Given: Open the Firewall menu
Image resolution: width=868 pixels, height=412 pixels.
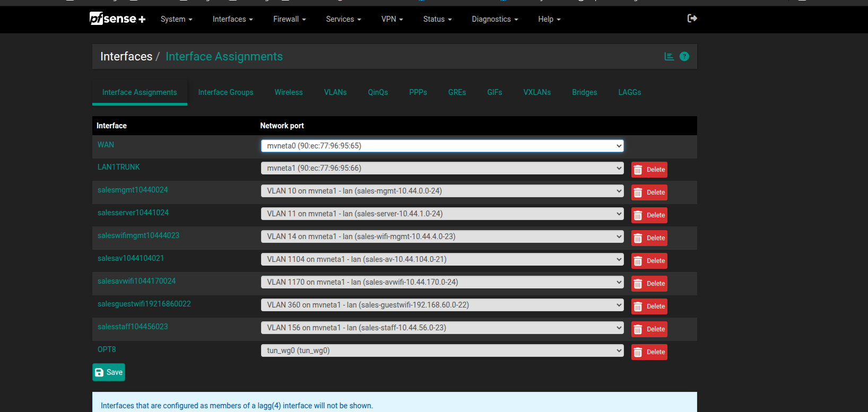Looking at the screenshot, I should click(x=289, y=19).
